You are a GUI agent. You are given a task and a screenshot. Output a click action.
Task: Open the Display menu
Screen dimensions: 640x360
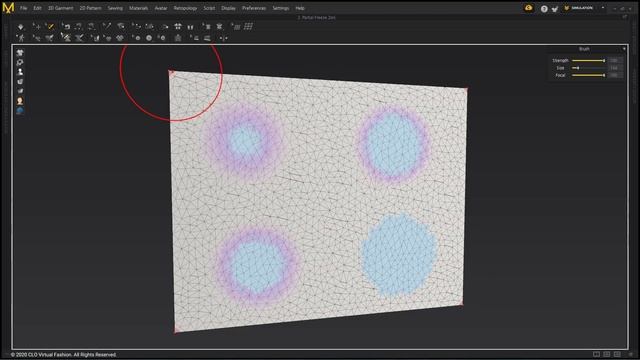pyautogui.click(x=228, y=8)
